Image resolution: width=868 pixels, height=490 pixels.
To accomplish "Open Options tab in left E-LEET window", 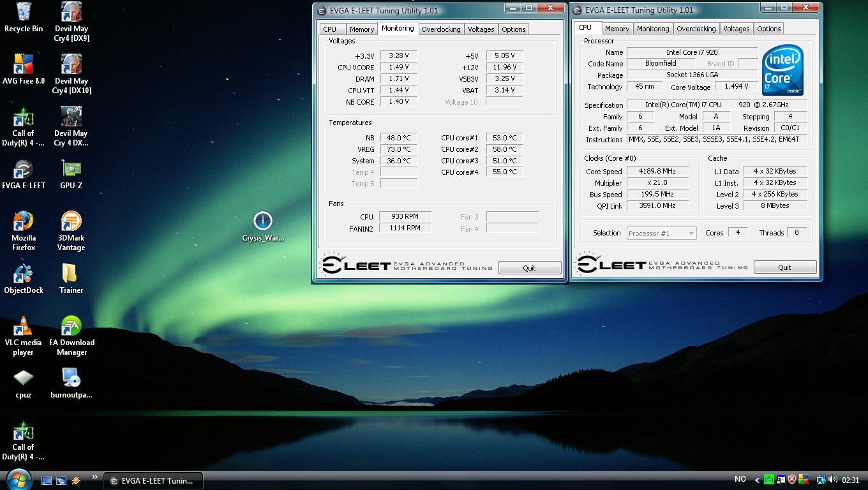I will 513,29.
